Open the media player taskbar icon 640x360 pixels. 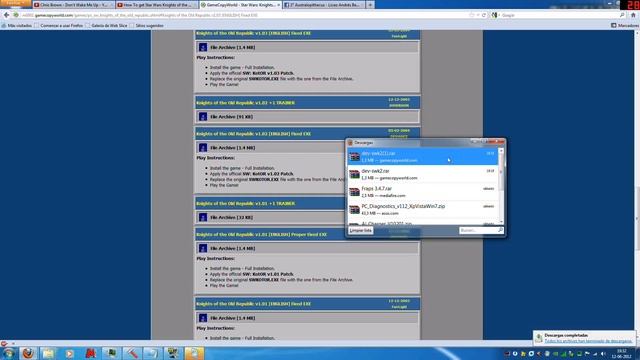pos(69,353)
